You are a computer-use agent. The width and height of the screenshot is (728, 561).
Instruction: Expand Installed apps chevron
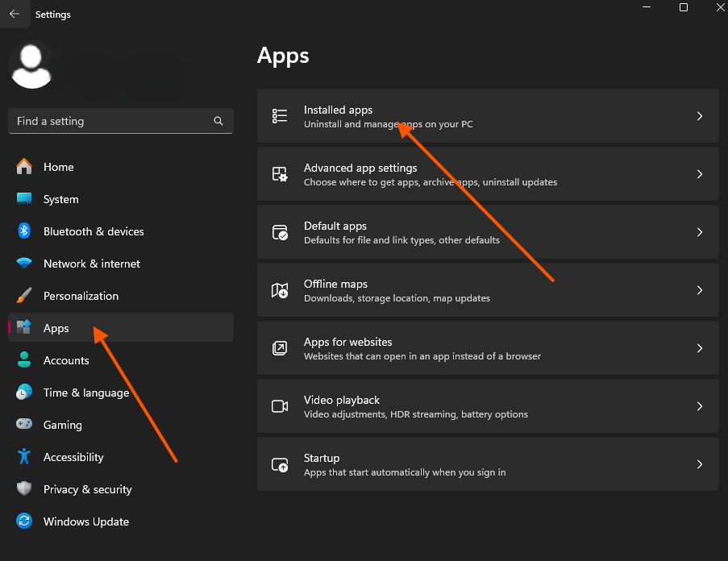[700, 116]
